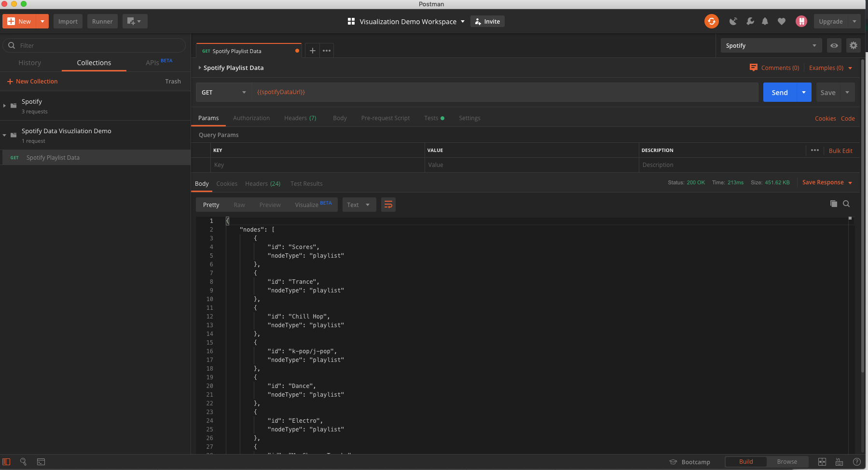Open the response Headers (24) tab

(262, 183)
